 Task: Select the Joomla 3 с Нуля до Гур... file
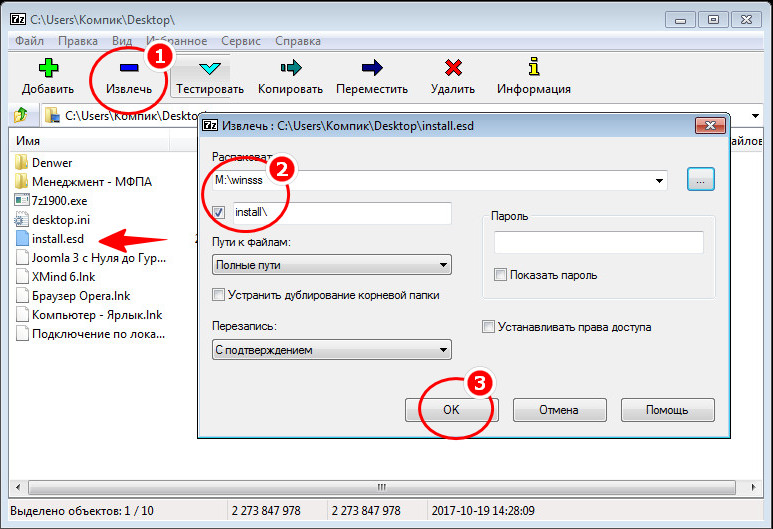[x=92, y=258]
